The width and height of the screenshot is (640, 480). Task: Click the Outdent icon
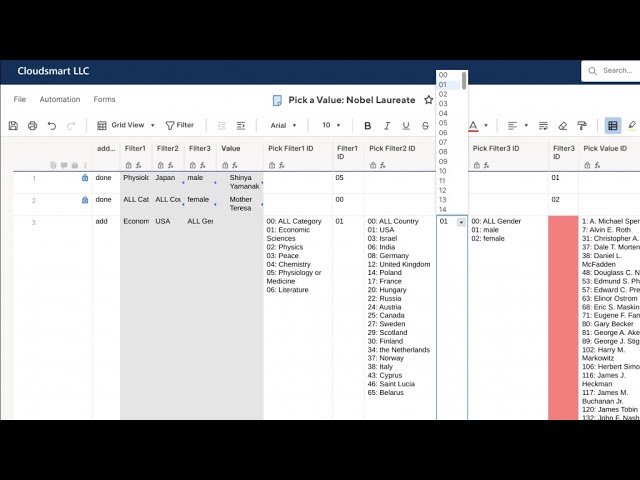(221, 126)
